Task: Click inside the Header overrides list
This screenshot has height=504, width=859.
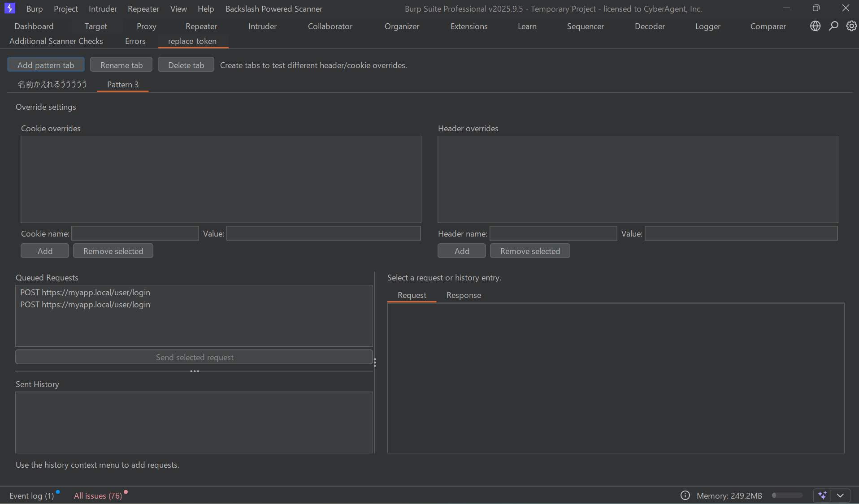Action: 638,179
